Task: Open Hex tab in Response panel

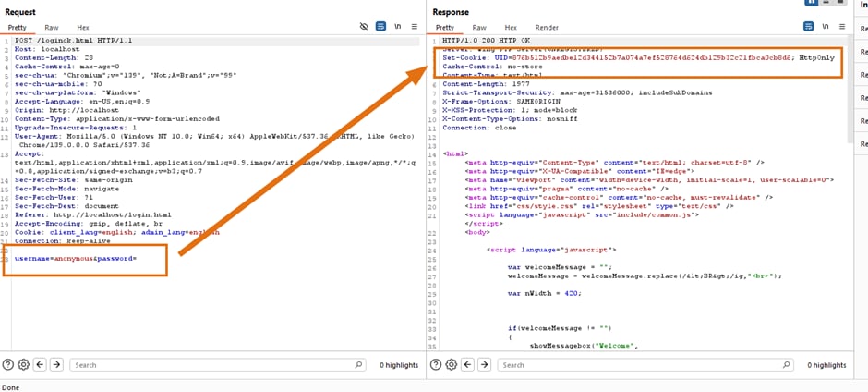Action: tap(511, 28)
